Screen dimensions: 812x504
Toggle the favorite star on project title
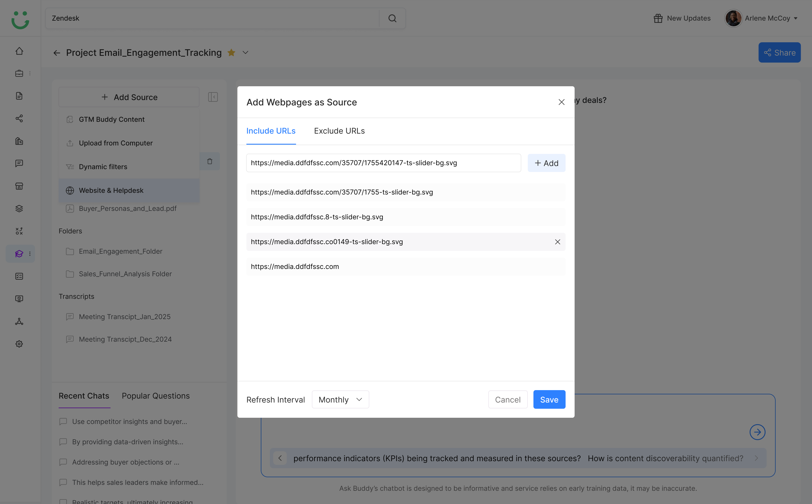click(x=231, y=52)
